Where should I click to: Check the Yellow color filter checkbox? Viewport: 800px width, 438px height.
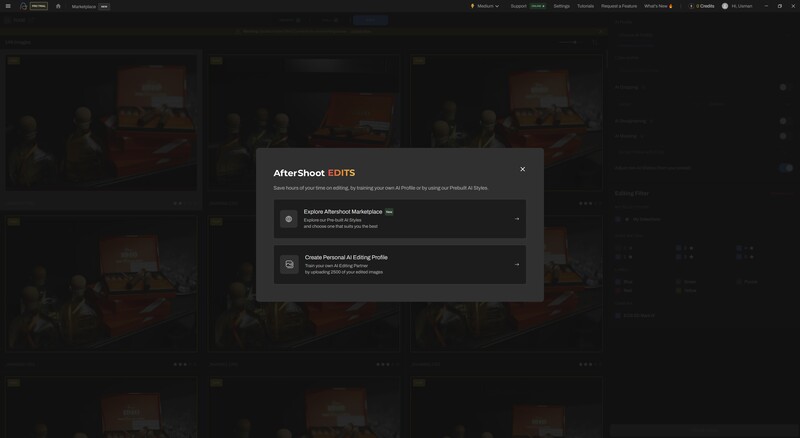point(679,290)
